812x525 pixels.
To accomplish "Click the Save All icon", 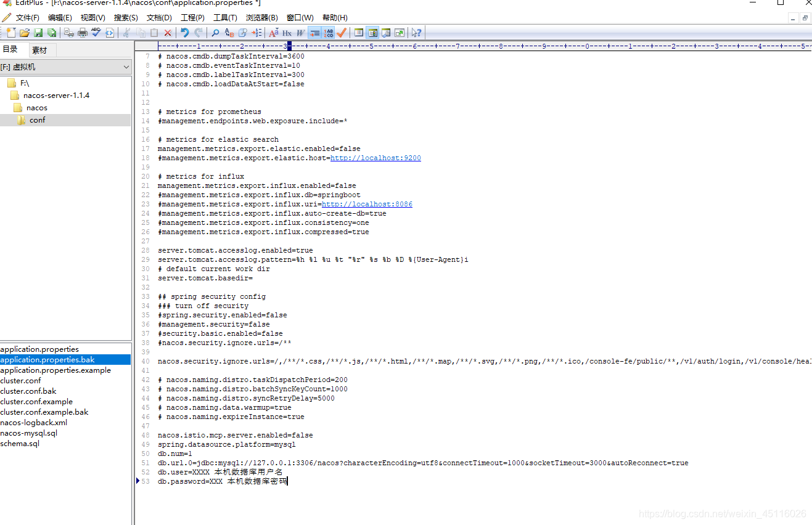I will tap(52, 33).
